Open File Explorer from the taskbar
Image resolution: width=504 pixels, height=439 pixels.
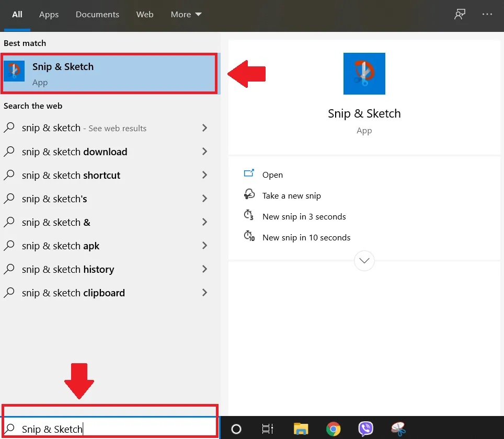[x=301, y=430]
